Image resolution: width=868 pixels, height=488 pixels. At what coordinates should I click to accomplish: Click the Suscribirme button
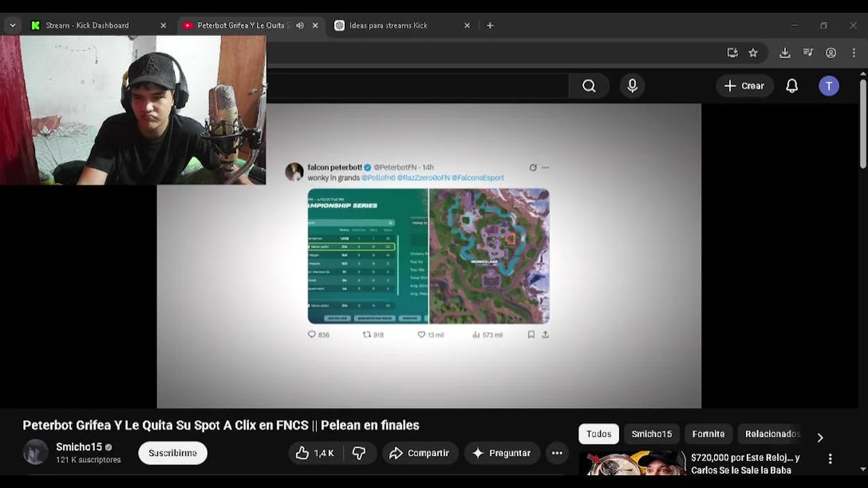173,453
